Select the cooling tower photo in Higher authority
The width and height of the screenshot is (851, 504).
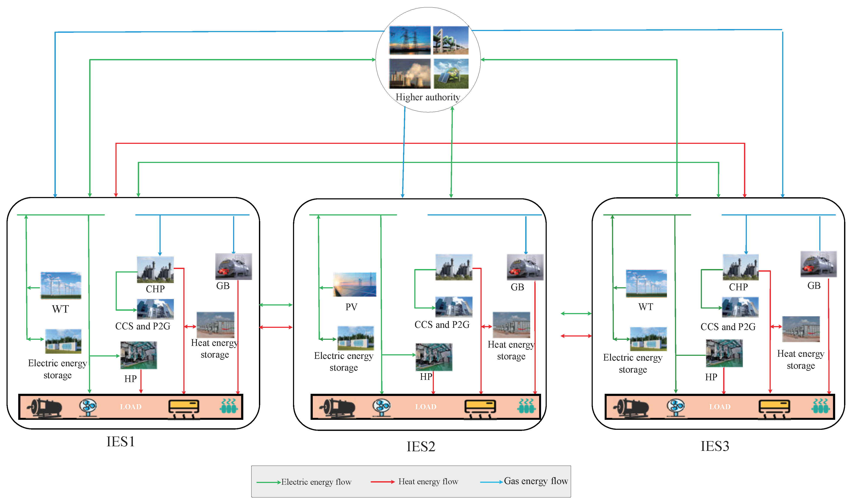pos(410,74)
